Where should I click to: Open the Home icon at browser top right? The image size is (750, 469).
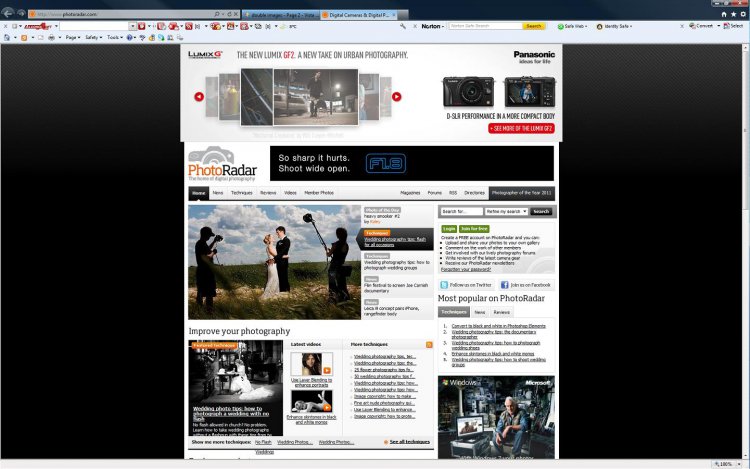point(724,14)
